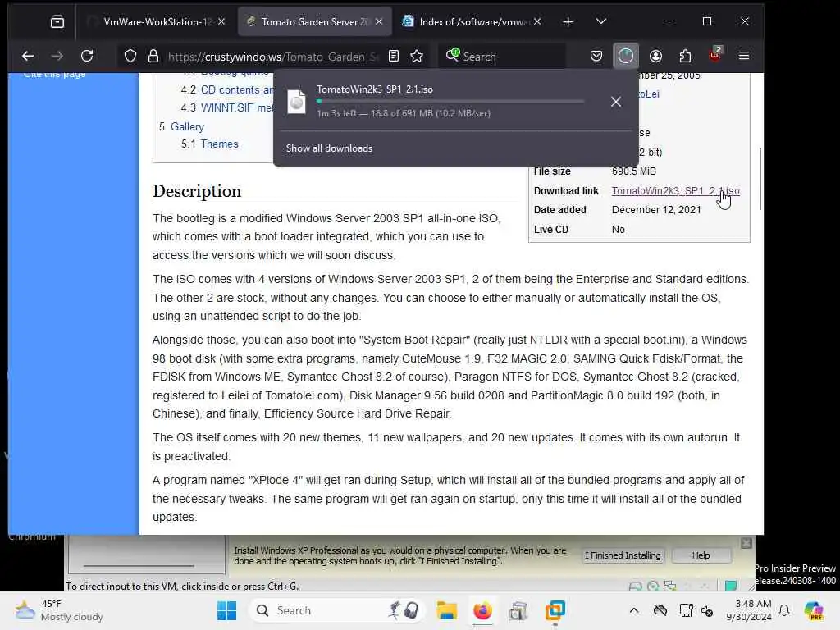Click TomatoWin2k3_SP1_2.1.iso download link
The height and width of the screenshot is (630, 840).
pos(676,190)
